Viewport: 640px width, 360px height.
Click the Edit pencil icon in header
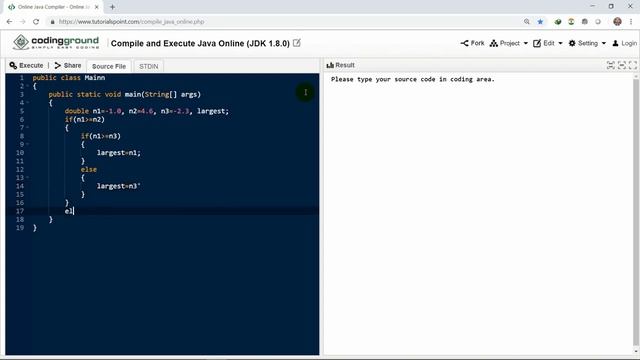537,43
